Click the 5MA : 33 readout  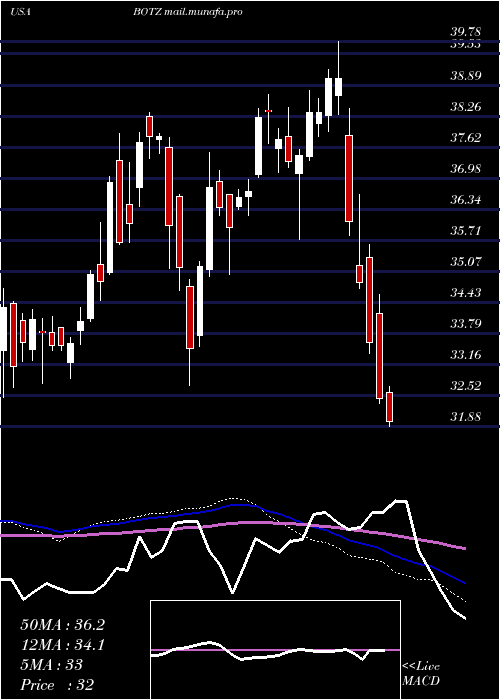(x=52, y=665)
